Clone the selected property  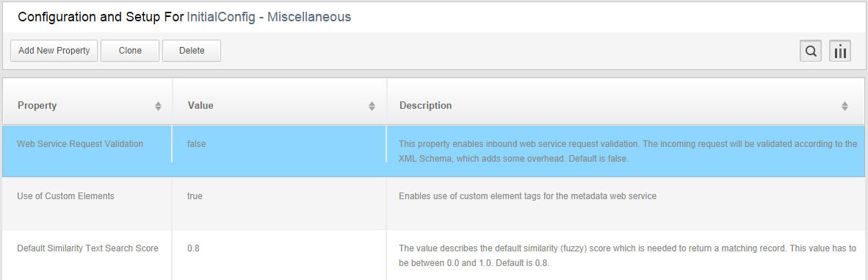tap(130, 51)
